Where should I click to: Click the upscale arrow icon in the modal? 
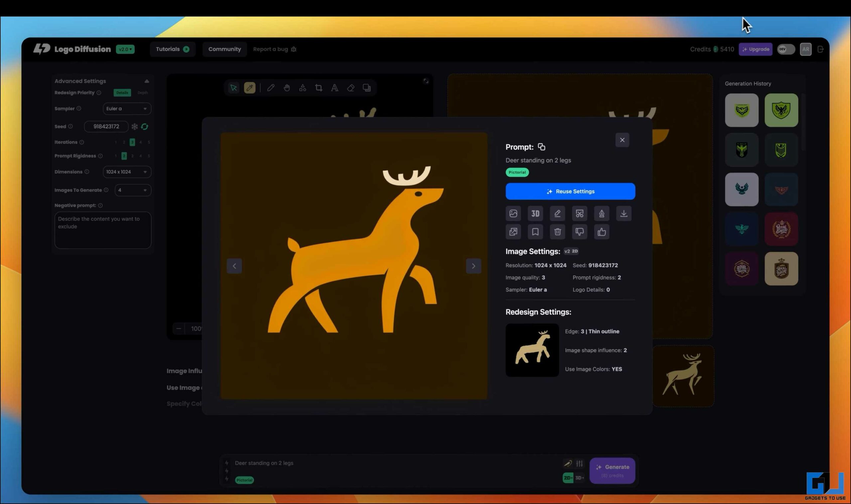pos(513,232)
